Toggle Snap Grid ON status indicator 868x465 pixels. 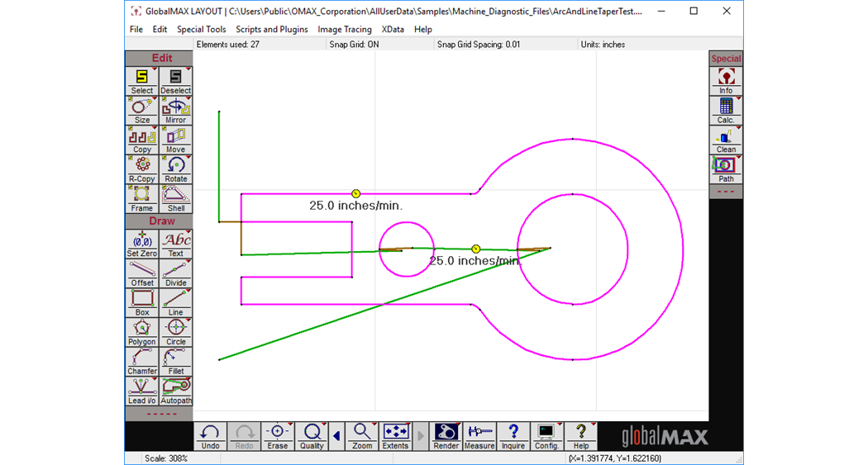[354, 45]
